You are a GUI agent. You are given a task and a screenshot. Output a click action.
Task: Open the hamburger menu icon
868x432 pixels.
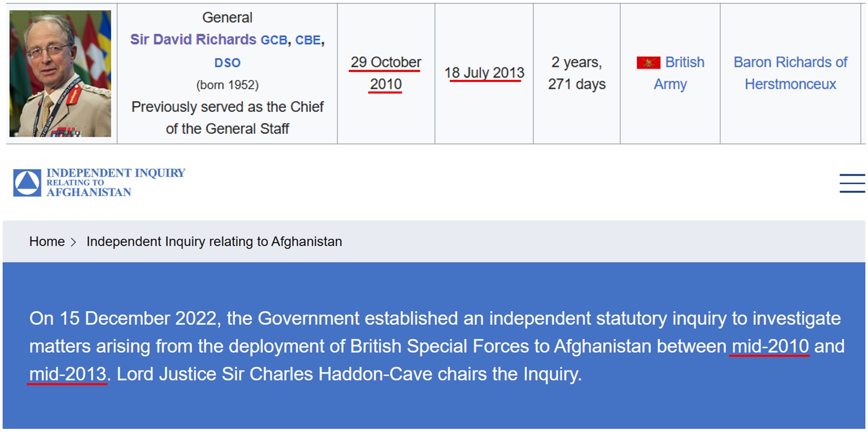point(852,183)
